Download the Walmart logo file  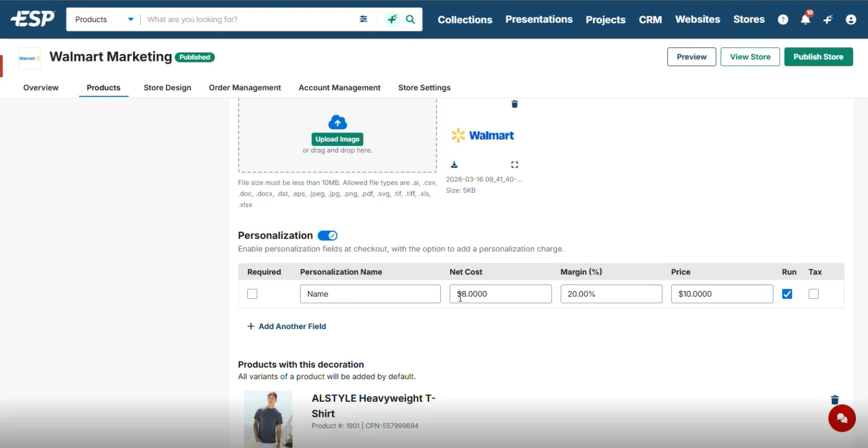click(x=454, y=165)
